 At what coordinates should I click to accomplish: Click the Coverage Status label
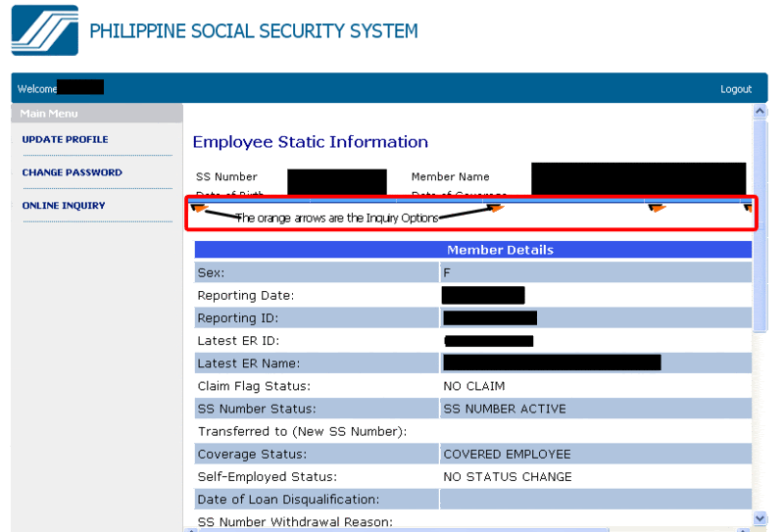click(252, 454)
